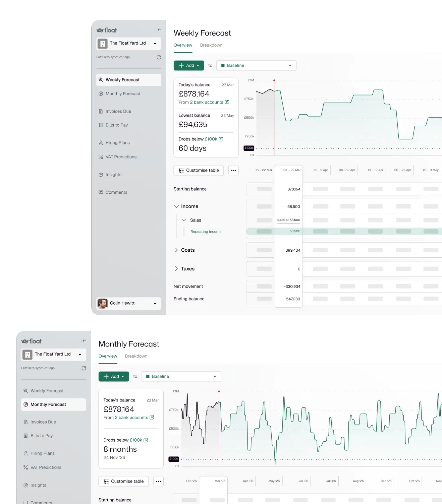Click £100k threshold link in Weekly card
This screenshot has width=442, height=504.
[211, 139]
